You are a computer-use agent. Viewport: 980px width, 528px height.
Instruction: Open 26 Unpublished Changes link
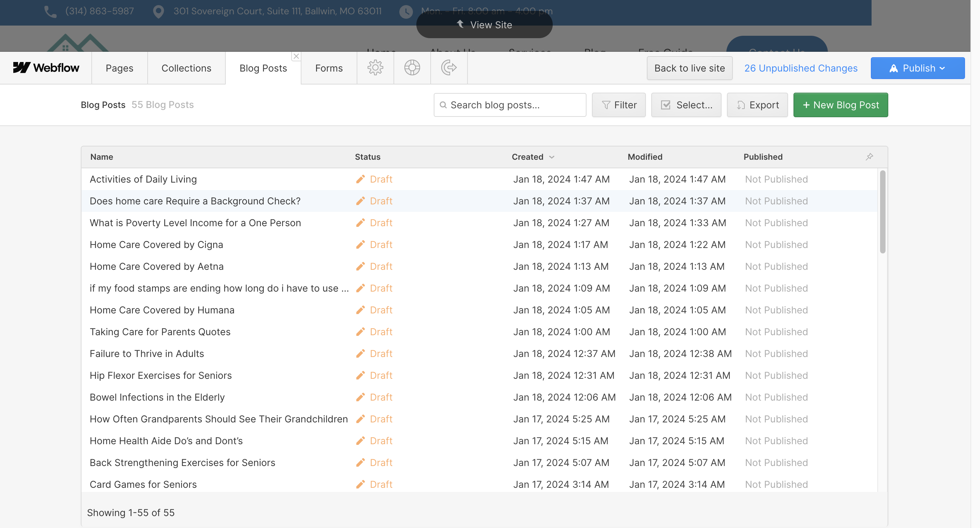pos(801,68)
